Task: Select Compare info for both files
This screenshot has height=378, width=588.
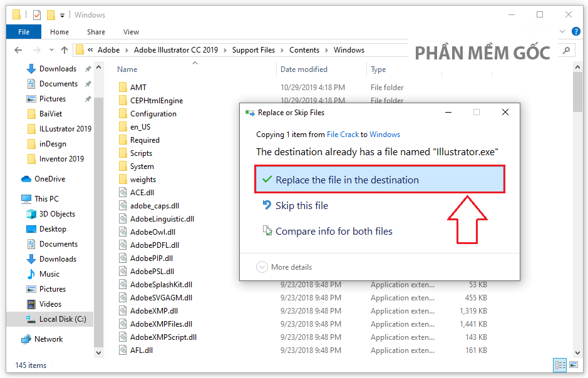Action: (334, 231)
